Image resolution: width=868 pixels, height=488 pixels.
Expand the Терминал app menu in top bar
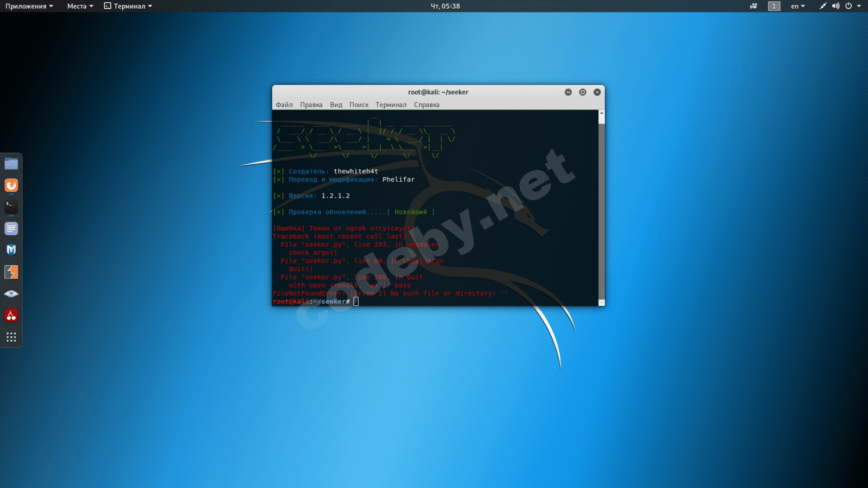(x=128, y=6)
